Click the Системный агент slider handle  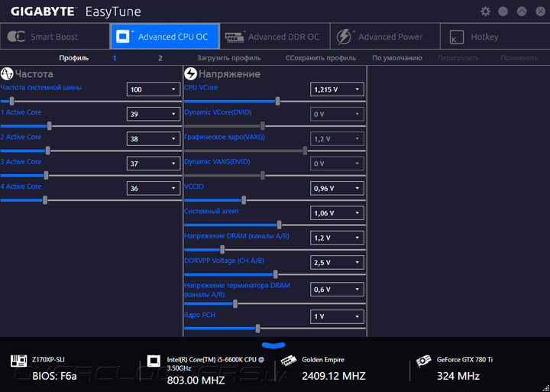tap(280, 225)
